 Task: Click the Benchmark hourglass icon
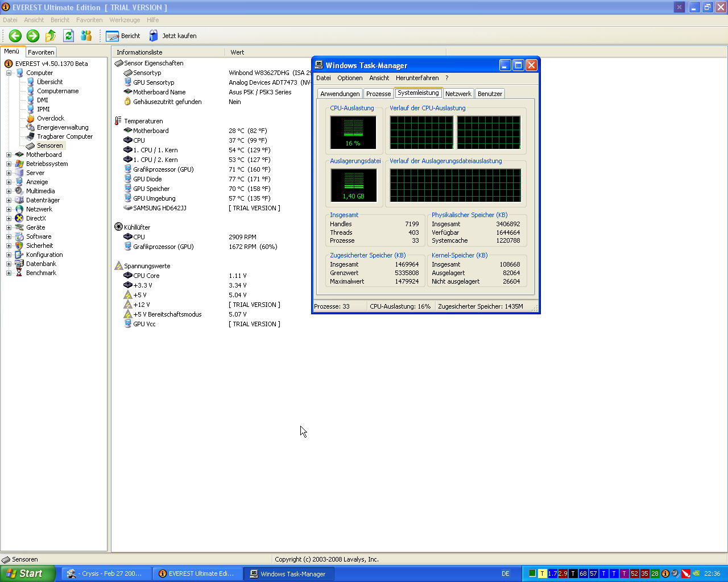pyautogui.click(x=19, y=273)
